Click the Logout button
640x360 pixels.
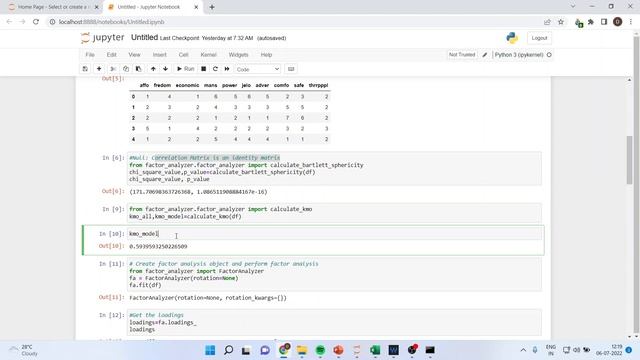coord(539,38)
